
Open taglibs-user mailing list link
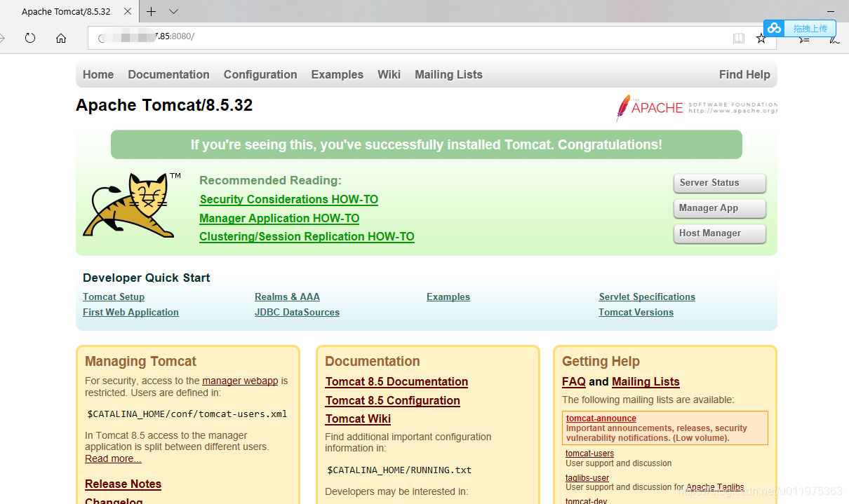(x=587, y=478)
